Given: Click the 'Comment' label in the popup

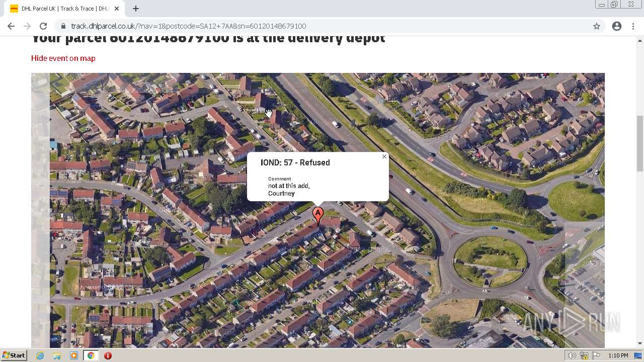Looking at the screenshot, I should (x=280, y=178).
